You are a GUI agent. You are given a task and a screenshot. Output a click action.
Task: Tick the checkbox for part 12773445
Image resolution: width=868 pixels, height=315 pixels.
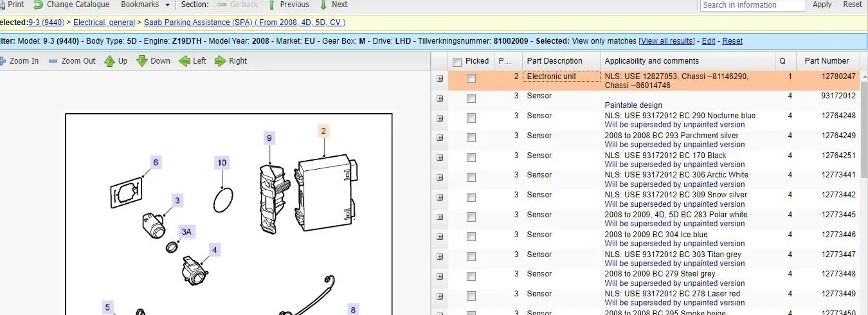[x=471, y=217]
